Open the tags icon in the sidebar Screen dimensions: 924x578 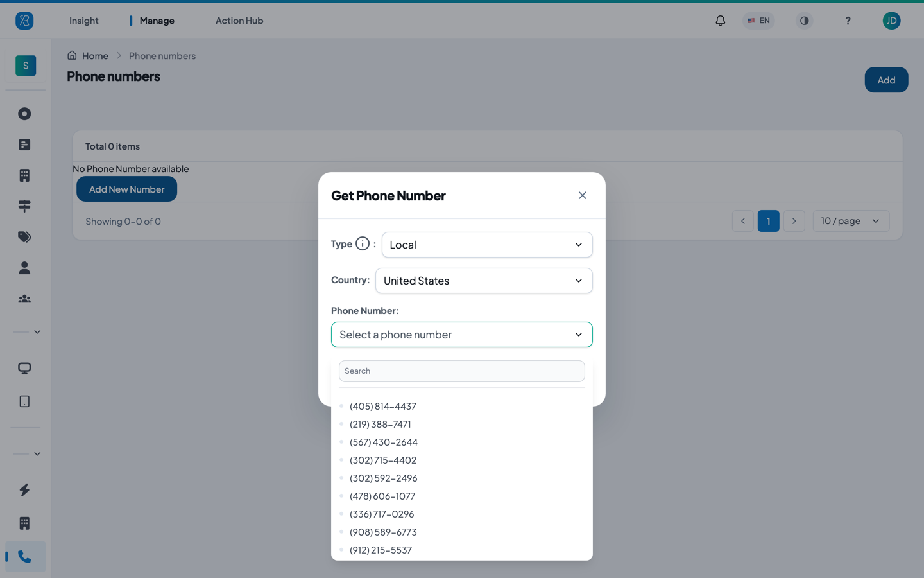(24, 237)
